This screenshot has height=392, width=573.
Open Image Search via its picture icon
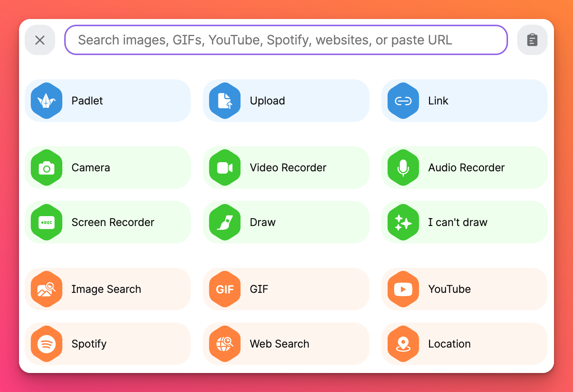[x=47, y=289]
